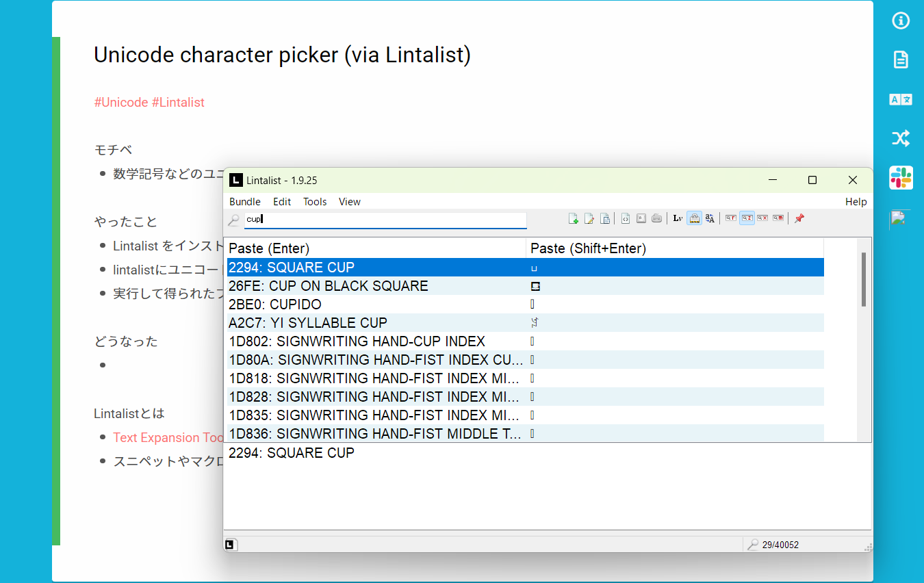The image size is (924, 583).
Task: Select the fuzzy search mode (z) button
Action: [x=747, y=218]
